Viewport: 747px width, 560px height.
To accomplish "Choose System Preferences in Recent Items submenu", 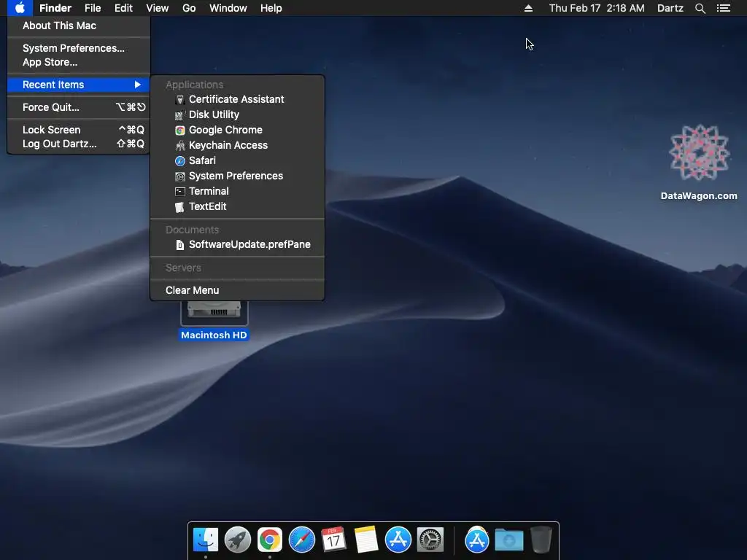I will point(237,176).
